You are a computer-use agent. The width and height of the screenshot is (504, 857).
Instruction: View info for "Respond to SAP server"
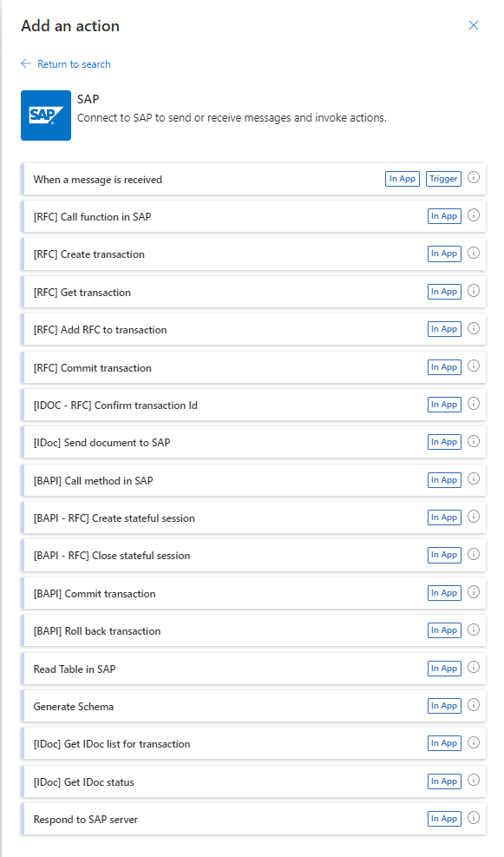coord(473,818)
